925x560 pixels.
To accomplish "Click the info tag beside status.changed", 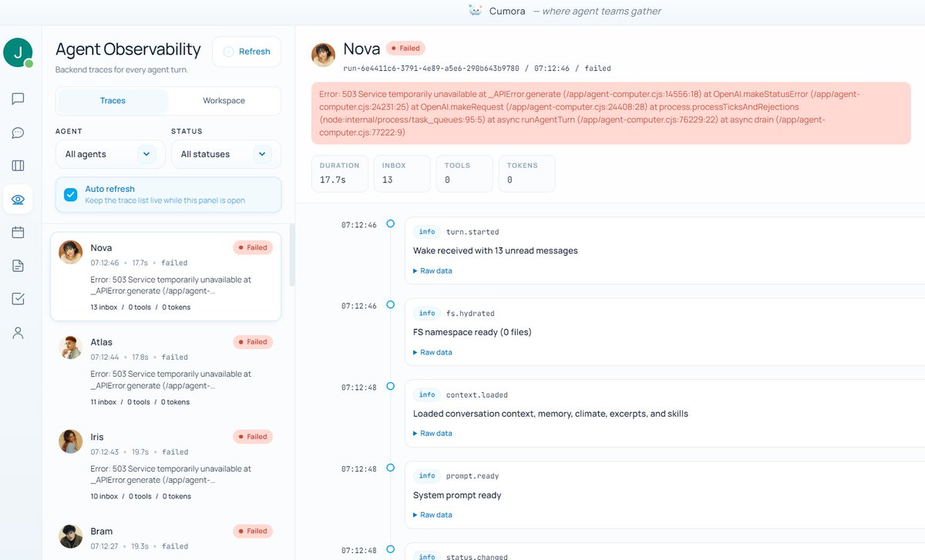I will [427, 556].
